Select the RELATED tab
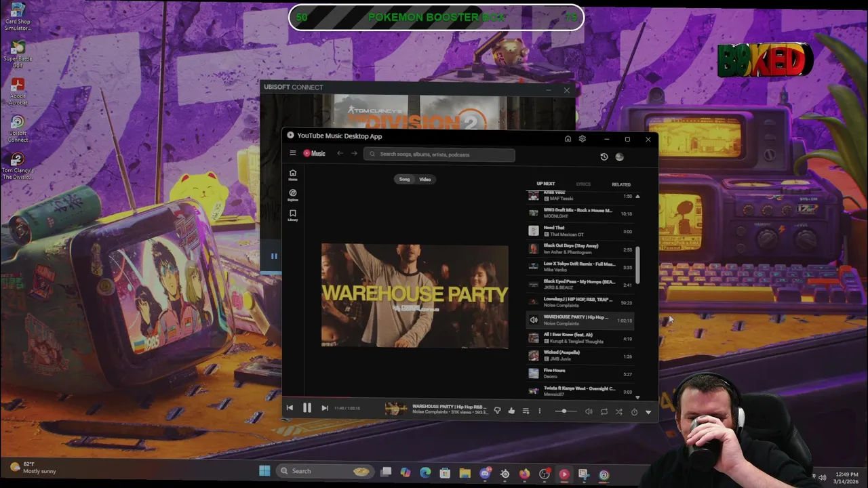Viewport: 868px width, 488px height. click(621, 184)
